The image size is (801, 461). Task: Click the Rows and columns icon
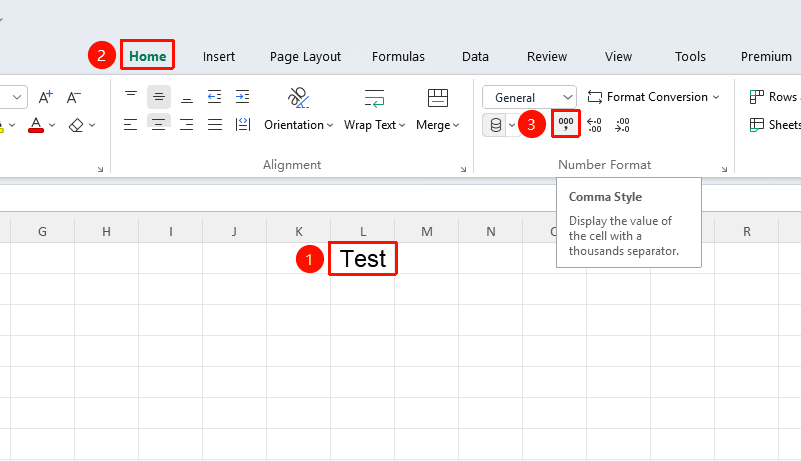(757, 97)
